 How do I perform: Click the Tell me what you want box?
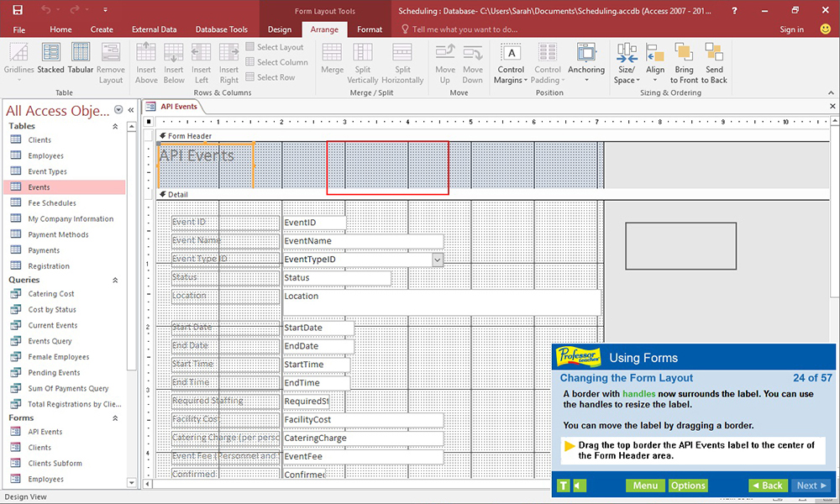coord(459,29)
